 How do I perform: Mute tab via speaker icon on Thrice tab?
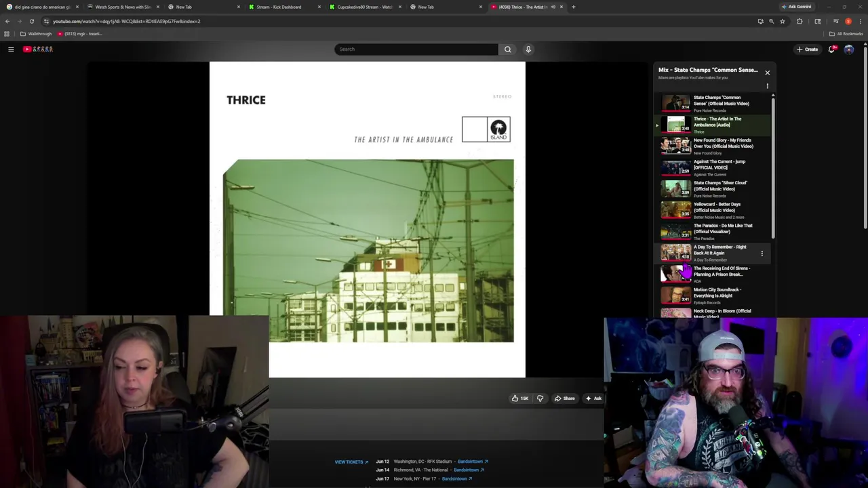(553, 7)
